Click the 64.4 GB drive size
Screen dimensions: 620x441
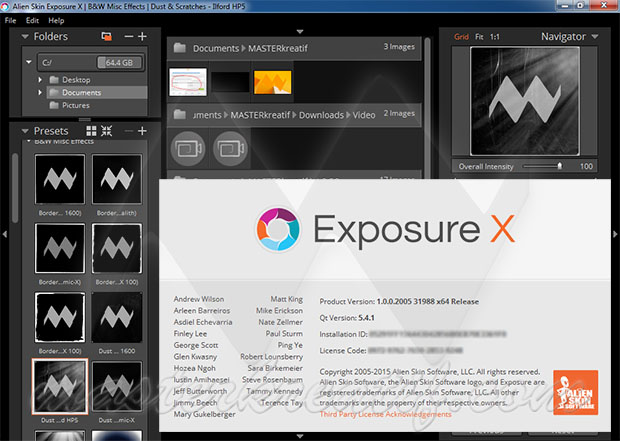point(119,62)
